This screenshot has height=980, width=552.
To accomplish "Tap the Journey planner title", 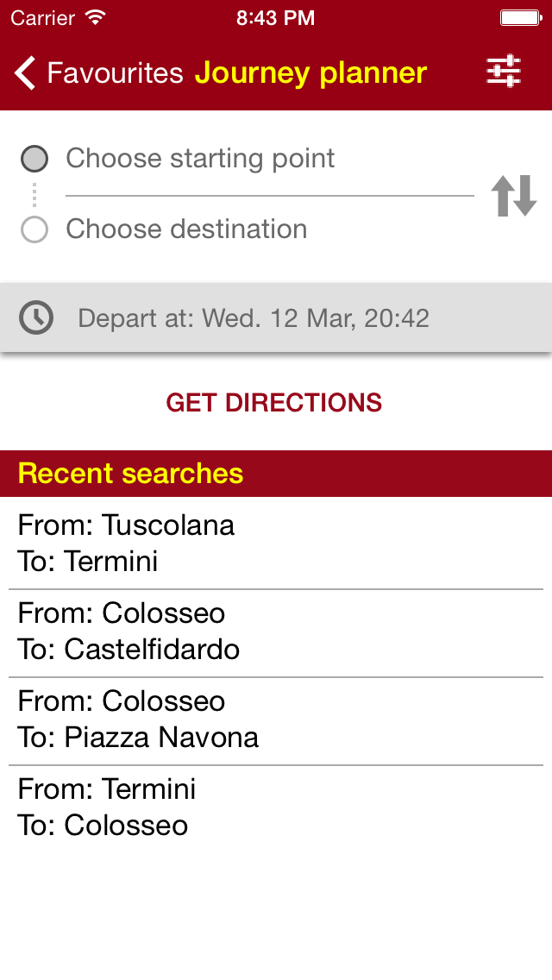I will pos(310,73).
